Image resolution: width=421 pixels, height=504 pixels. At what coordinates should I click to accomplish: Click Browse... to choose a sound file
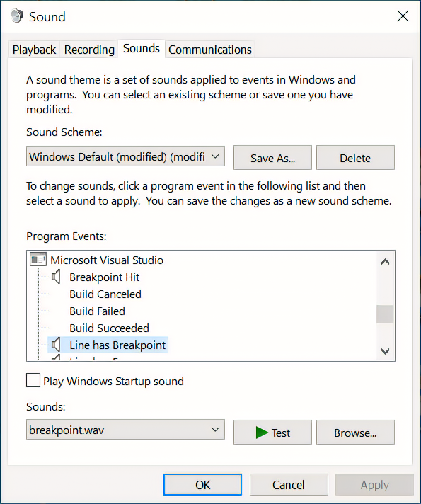click(355, 433)
